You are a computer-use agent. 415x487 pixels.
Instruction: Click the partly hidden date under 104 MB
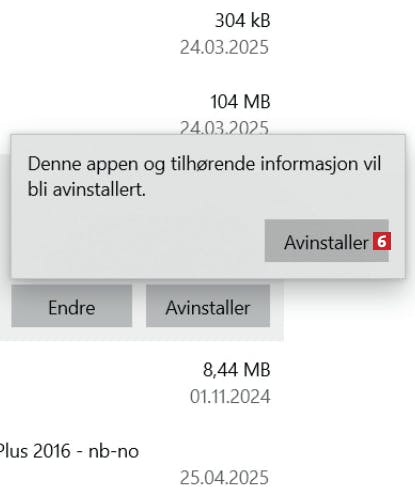point(224,128)
